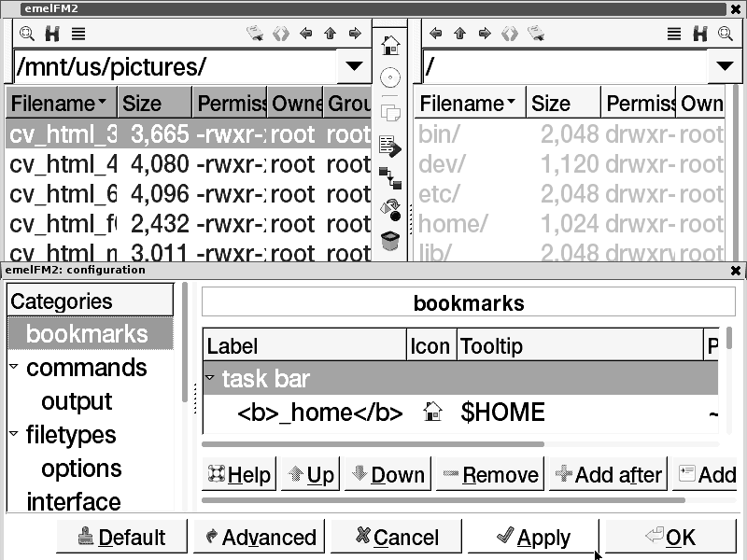Select the etc/ folder in right pane
This screenshot has height=560, width=747.
[x=570, y=194]
